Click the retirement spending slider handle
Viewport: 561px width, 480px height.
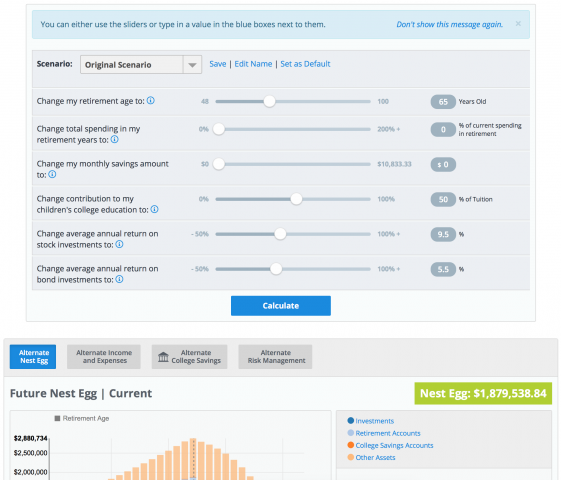pos(219,129)
